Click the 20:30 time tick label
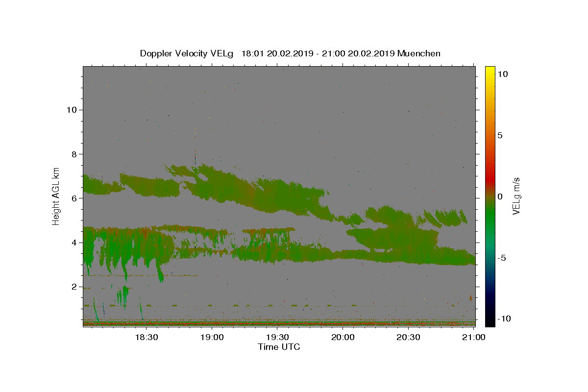This screenshot has height=392, width=588. coord(408,338)
